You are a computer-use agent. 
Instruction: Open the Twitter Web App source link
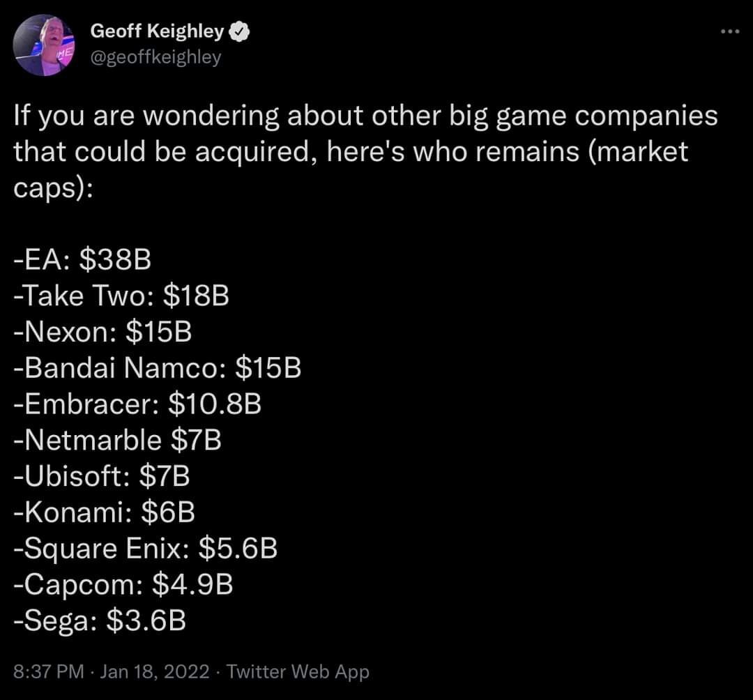[x=298, y=671]
